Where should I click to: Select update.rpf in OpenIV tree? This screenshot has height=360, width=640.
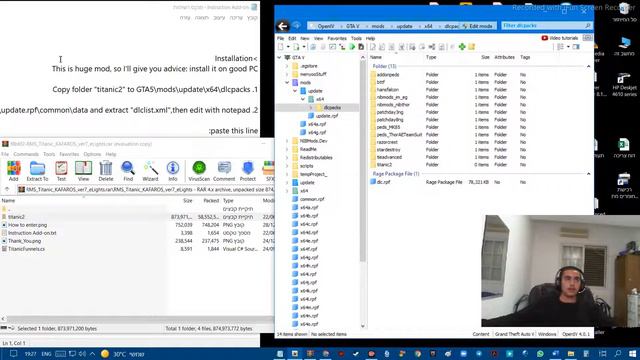click(x=327, y=116)
